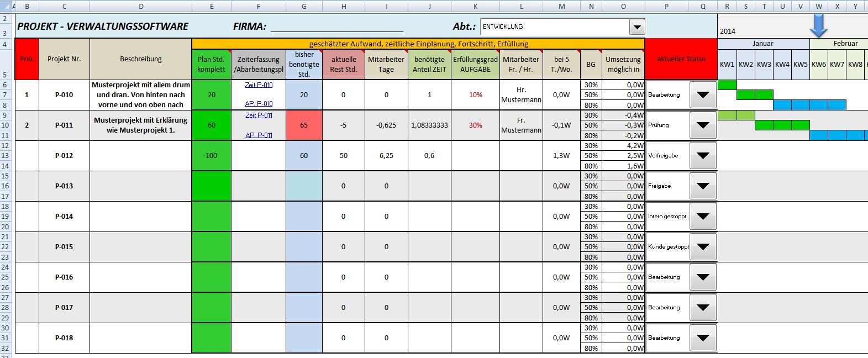
Task: Open the AP. P-011 link
Action: (259, 135)
